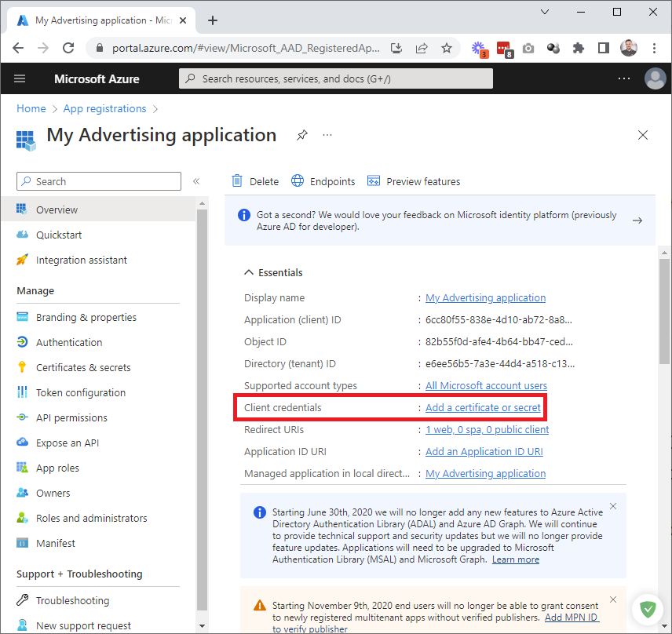Dismiss the ADAL deprecation notice
Screen dimensions: 672x634
pyautogui.click(x=613, y=506)
